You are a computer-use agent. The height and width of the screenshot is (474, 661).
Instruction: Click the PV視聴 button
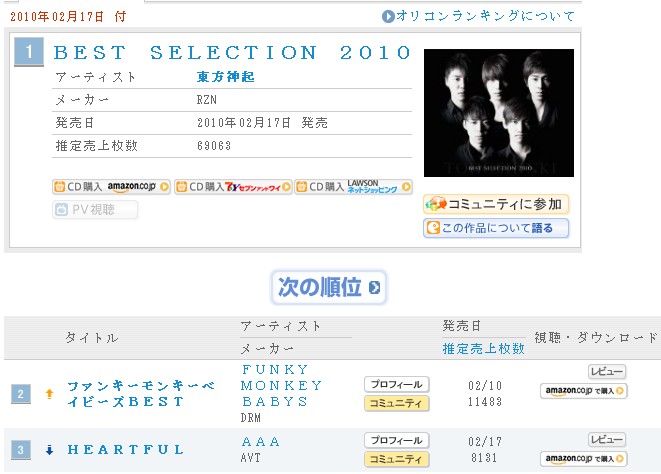(x=95, y=210)
